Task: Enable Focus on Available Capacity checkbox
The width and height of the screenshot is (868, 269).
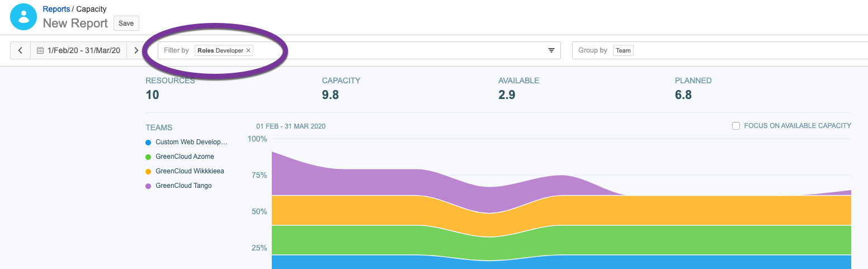Action: (x=736, y=126)
